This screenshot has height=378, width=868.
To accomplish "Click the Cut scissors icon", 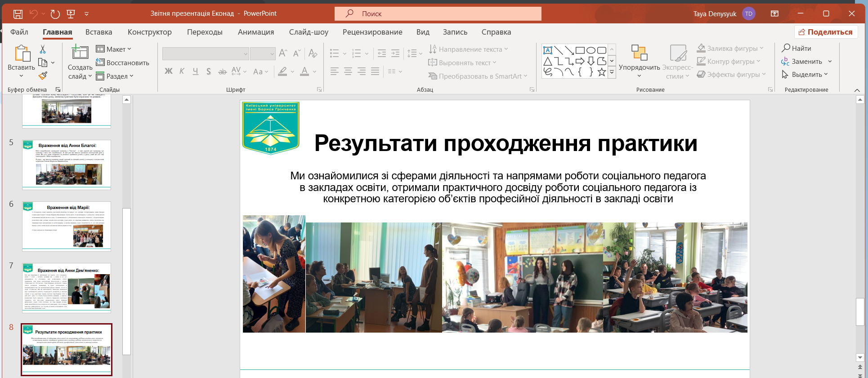I will point(43,49).
